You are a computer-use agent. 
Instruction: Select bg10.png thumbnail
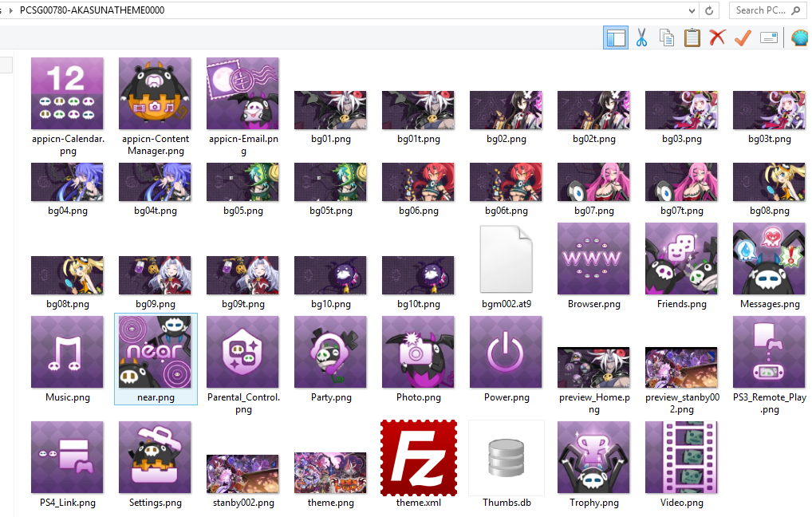330,275
